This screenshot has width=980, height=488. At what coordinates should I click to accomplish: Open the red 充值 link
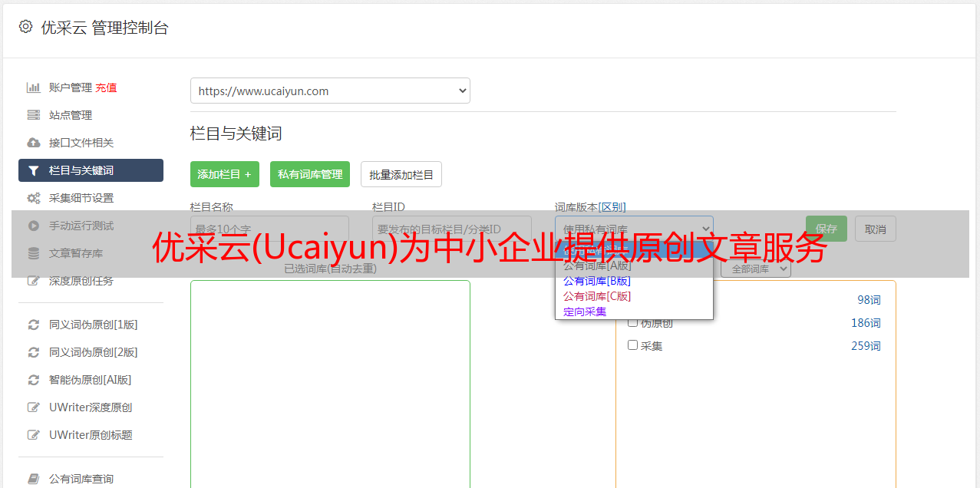(106, 87)
